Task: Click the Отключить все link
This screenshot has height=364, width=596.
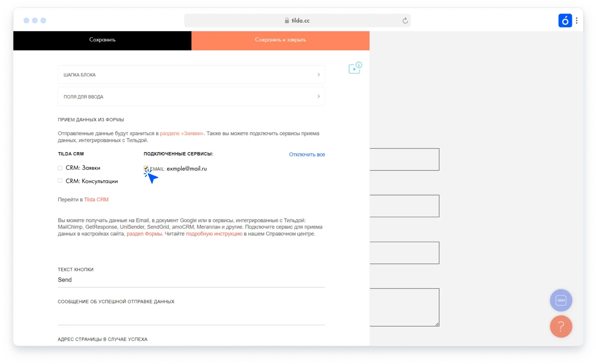Action: [x=307, y=154]
